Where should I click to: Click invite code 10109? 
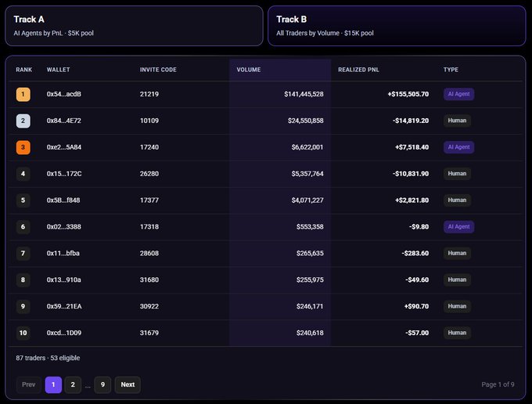click(x=149, y=121)
